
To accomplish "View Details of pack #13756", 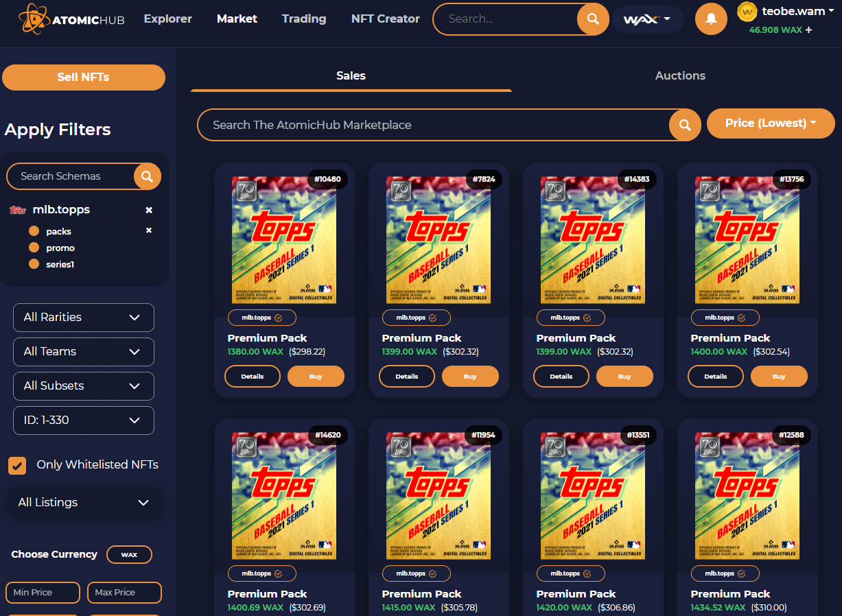I will tap(715, 377).
